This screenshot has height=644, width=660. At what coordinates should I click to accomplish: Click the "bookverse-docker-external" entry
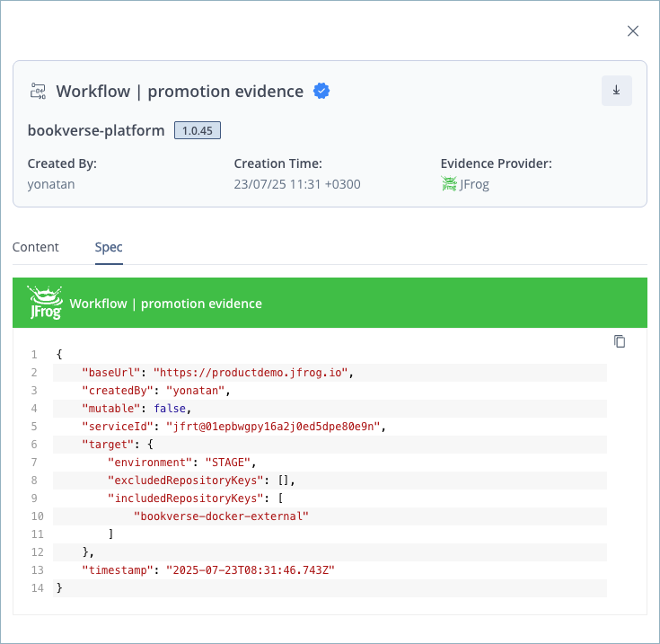pyautogui.click(x=221, y=516)
